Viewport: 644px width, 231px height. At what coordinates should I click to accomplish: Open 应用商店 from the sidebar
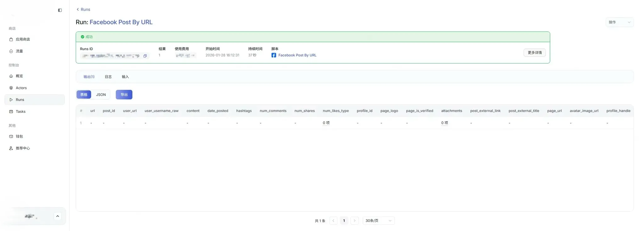23,39
